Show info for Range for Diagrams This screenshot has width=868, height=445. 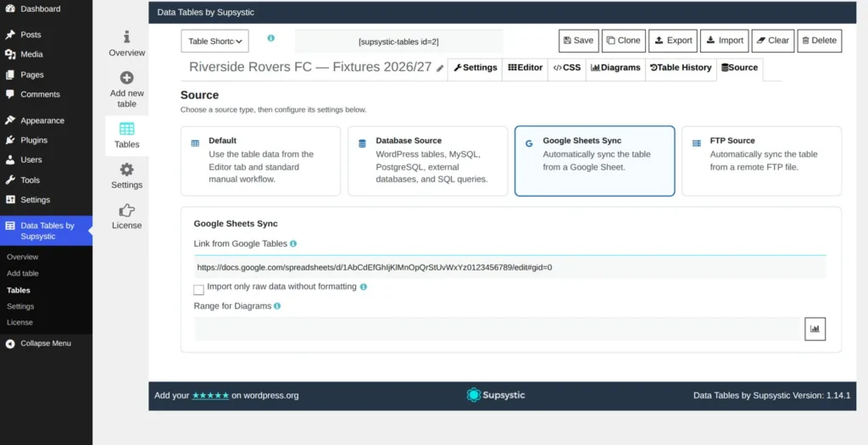(277, 305)
